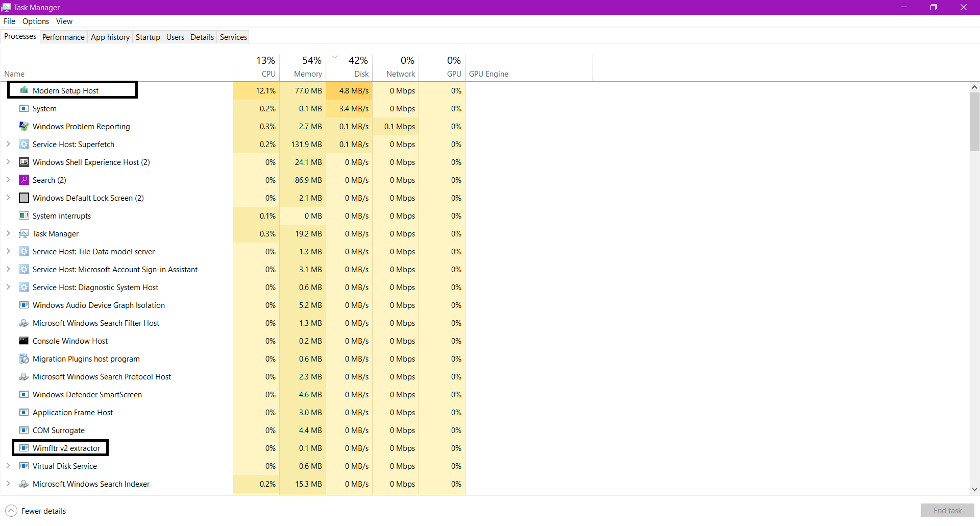Click the Service Host: Superfetch gear icon
Screen dimensions: 980x526
pyautogui.click(x=24, y=144)
